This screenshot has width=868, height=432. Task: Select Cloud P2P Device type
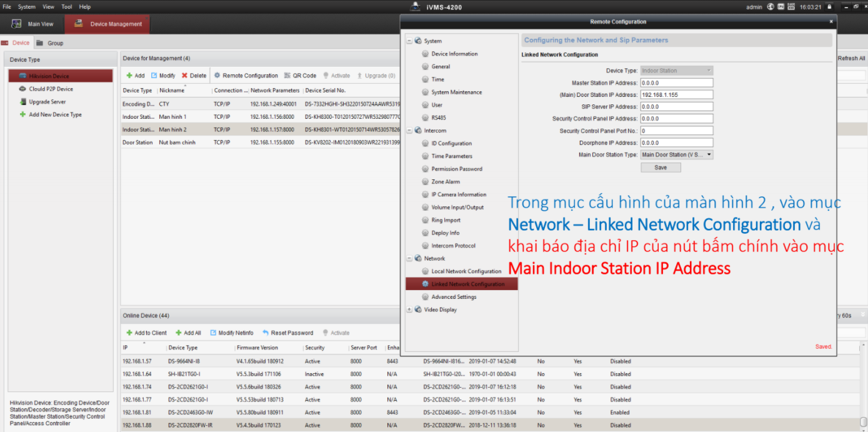pyautogui.click(x=51, y=89)
